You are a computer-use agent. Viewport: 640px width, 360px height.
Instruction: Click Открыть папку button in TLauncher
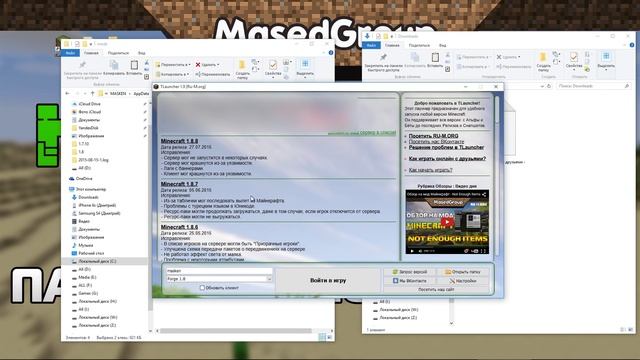pyautogui.click(x=463, y=272)
